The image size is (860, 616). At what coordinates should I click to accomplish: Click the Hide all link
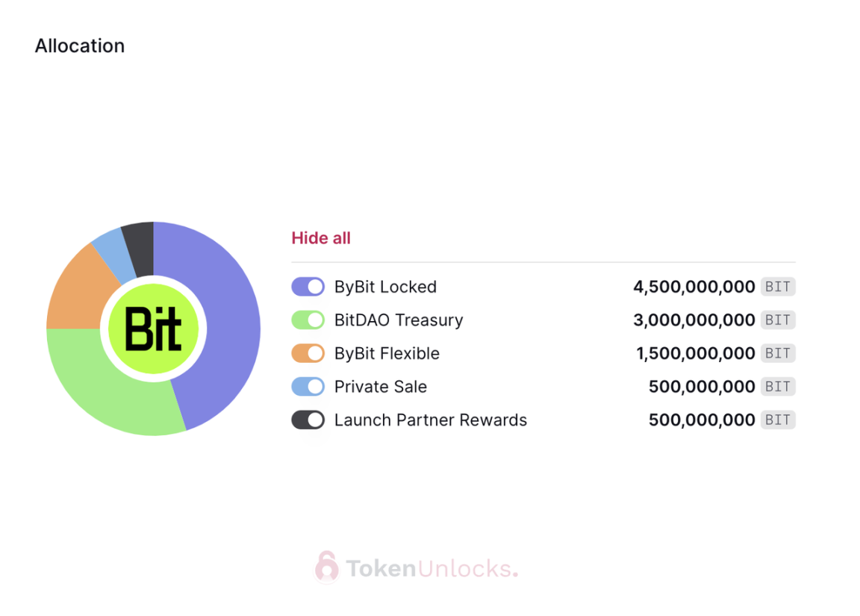point(321,238)
